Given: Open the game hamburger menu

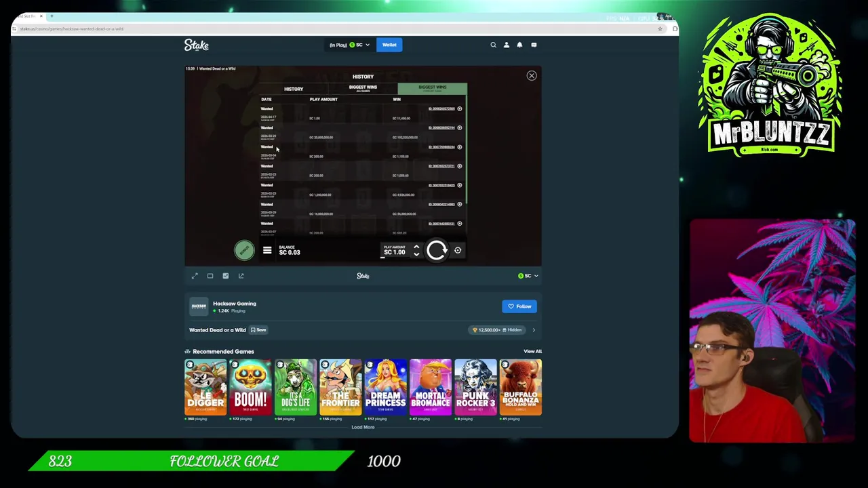Looking at the screenshot, I should point(267,251).
